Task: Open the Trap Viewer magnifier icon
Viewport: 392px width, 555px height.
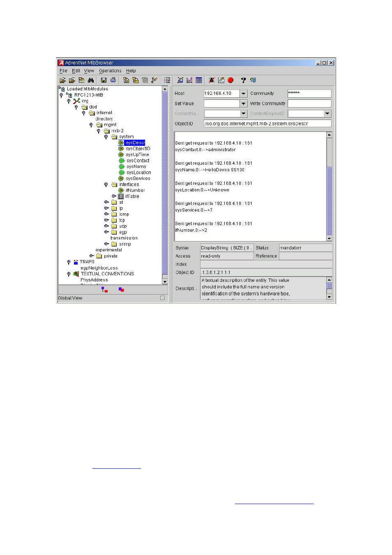Action: tap(180, 80)
